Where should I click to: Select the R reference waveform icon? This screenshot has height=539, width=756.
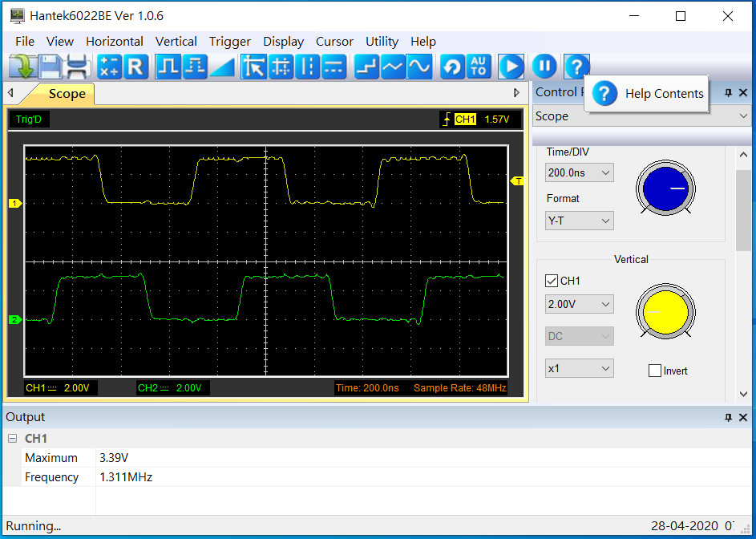coord(136,67)
